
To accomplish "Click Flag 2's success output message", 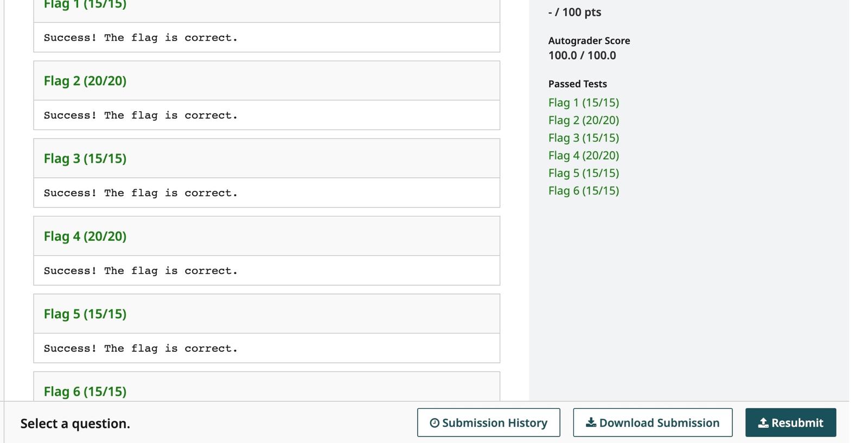I will click(141, 115).
